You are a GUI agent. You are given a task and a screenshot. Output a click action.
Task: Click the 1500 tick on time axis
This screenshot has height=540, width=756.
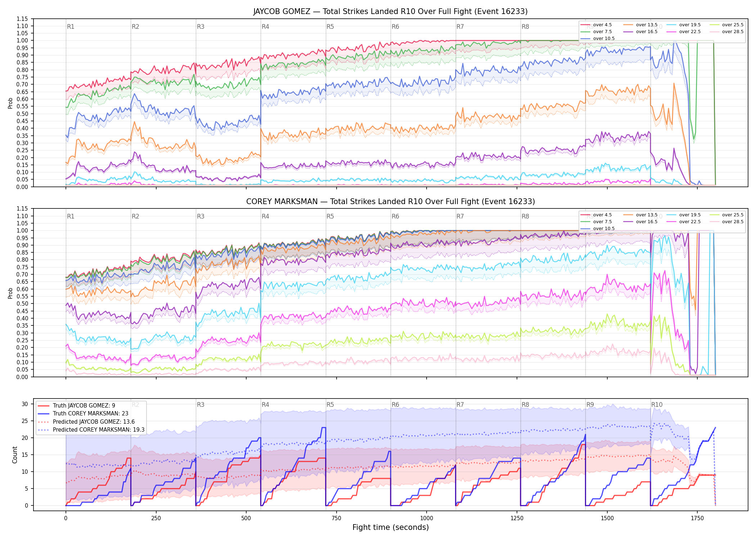point(607,518)
